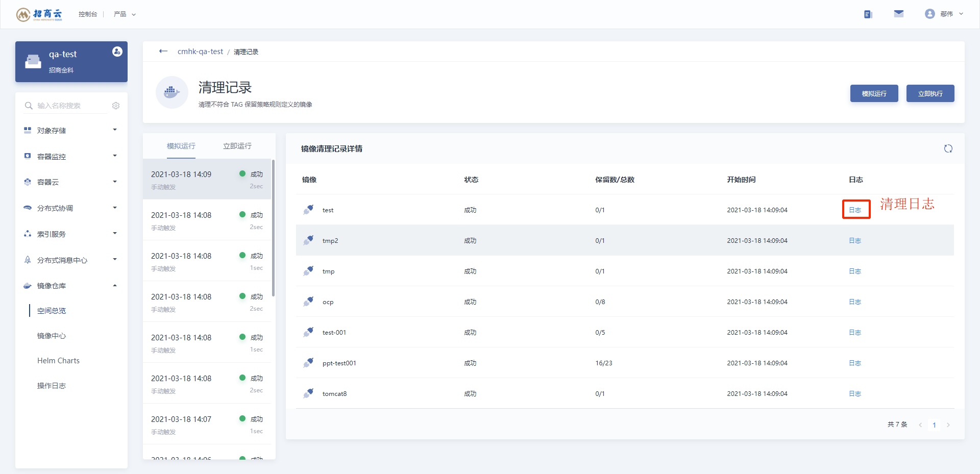This screenshot has height=474, width=980.
Task: Open 镜像中心 in the sidebar
Action: tap(52, 336)
